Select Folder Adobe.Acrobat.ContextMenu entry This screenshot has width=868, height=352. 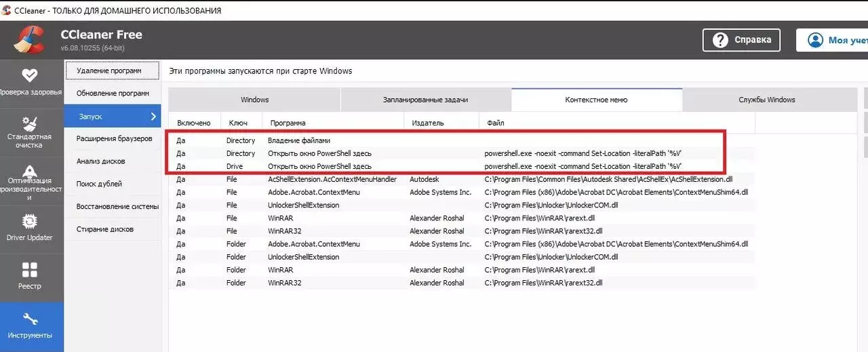(462, 244)
